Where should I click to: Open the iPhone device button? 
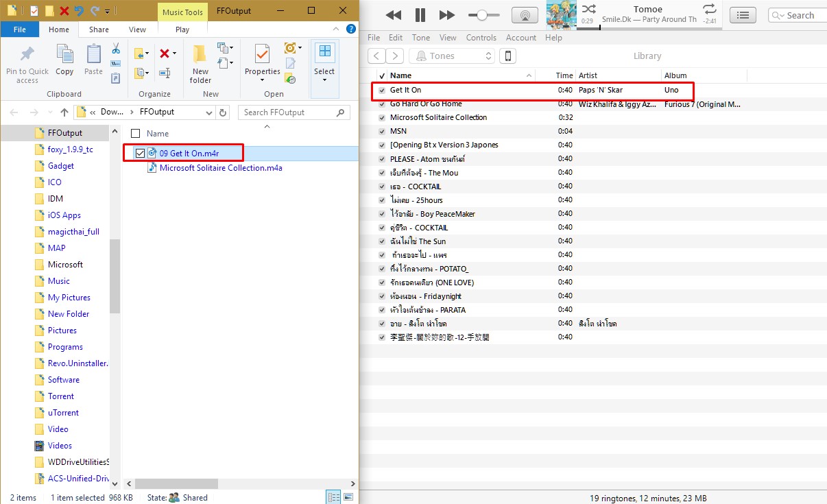(x=507, y=56)
